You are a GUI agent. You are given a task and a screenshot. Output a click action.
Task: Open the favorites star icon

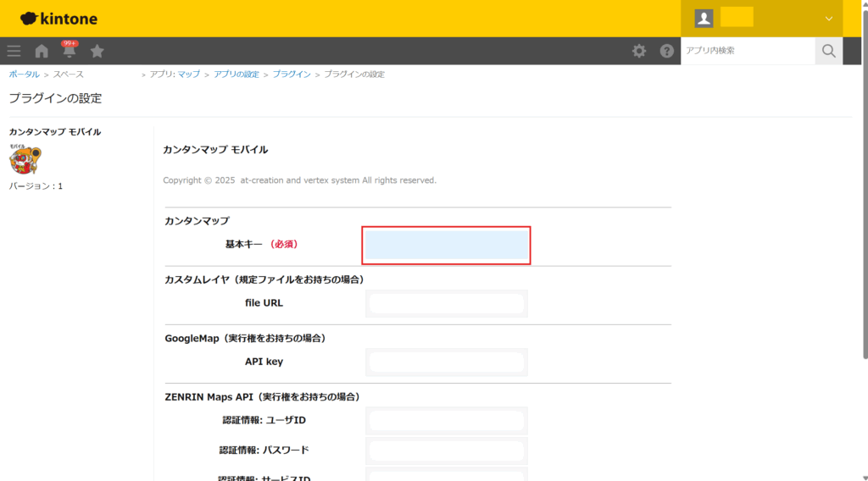click(97, 51)
